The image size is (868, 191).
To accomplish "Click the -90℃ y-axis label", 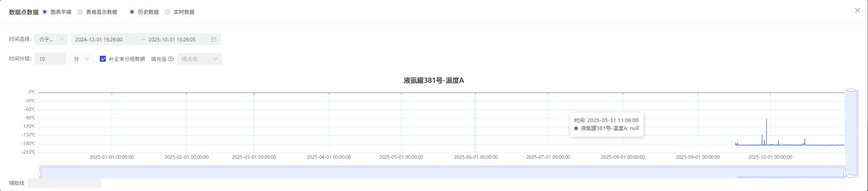I will [30, 118].
